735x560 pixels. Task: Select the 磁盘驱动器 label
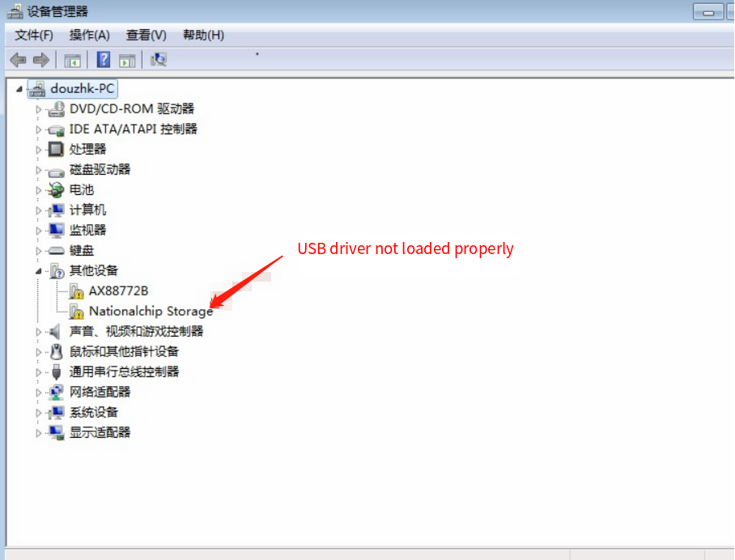pos(100,170)
